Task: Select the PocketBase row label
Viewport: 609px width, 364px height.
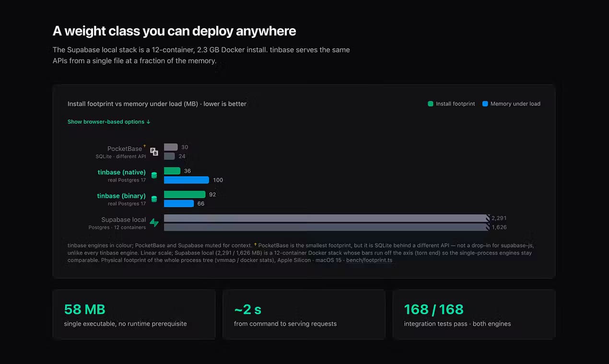Action: pos(125,148)
